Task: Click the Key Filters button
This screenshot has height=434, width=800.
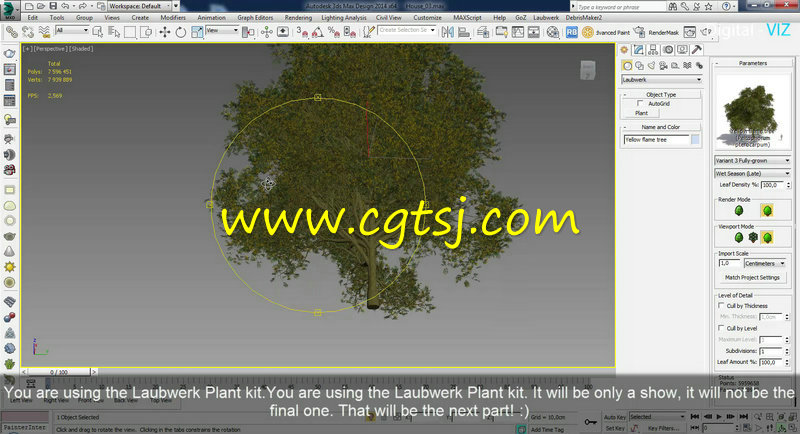Action: coord(663,428)
